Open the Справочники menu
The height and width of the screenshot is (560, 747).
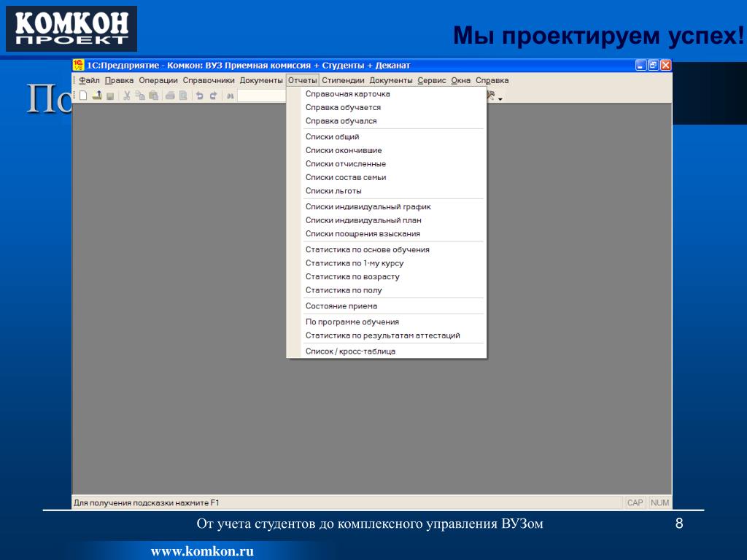coord(209,80)
